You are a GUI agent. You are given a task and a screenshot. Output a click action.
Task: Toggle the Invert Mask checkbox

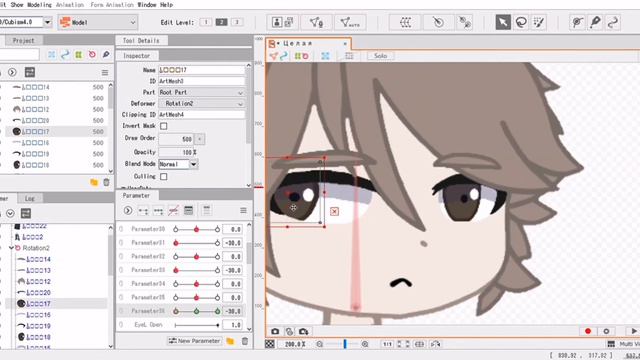[x=163, y=126]
